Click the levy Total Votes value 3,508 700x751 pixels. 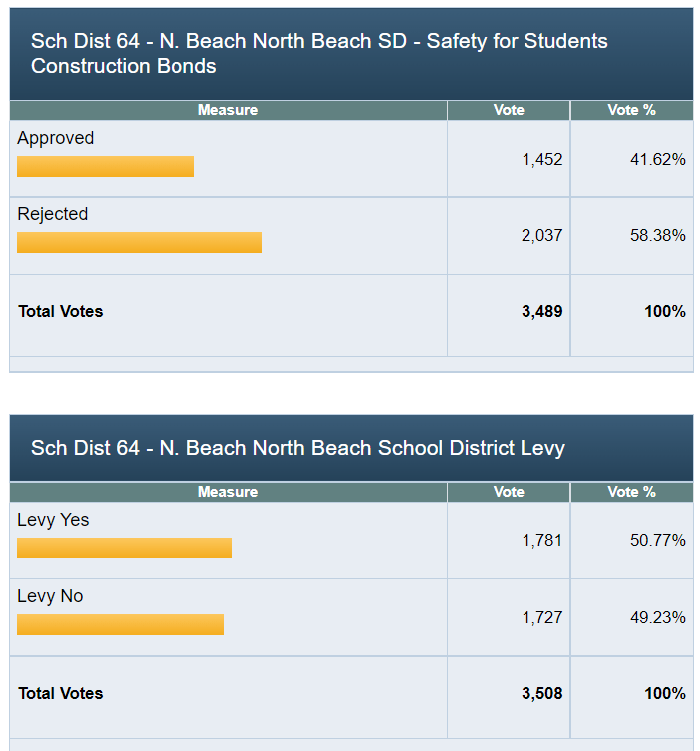[x=541, y=693]
